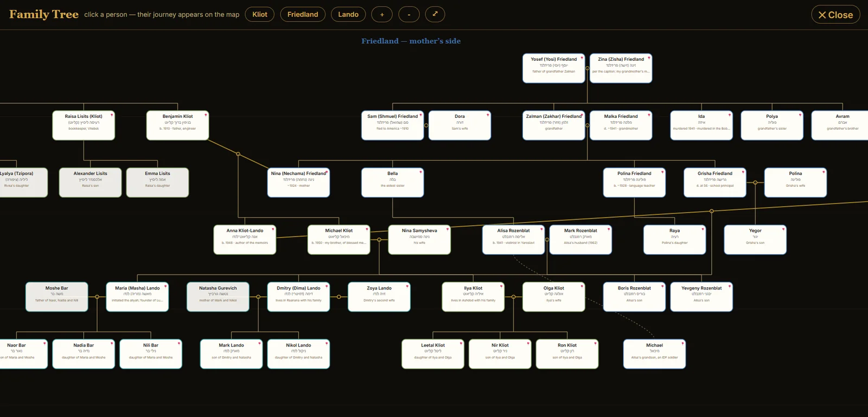
Task: Open Yevgeny Rozenblat's card
Action: click(701, 297)
